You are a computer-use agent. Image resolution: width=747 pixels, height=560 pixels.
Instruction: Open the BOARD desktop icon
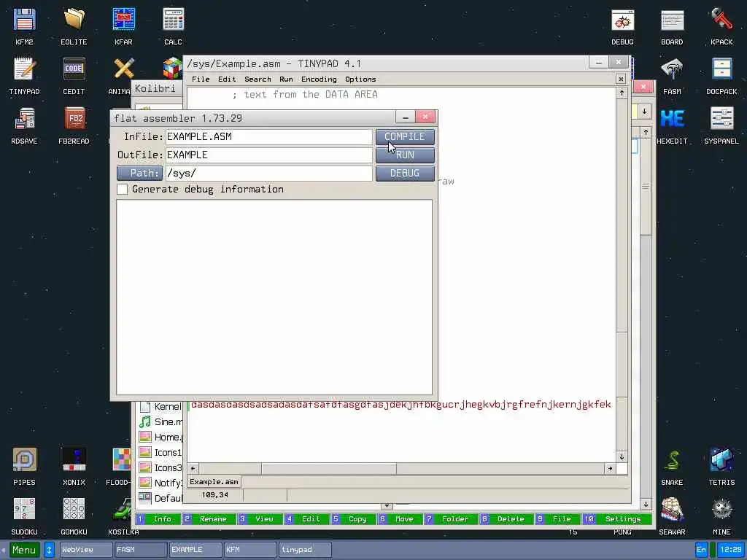click(x=672, y=26)
